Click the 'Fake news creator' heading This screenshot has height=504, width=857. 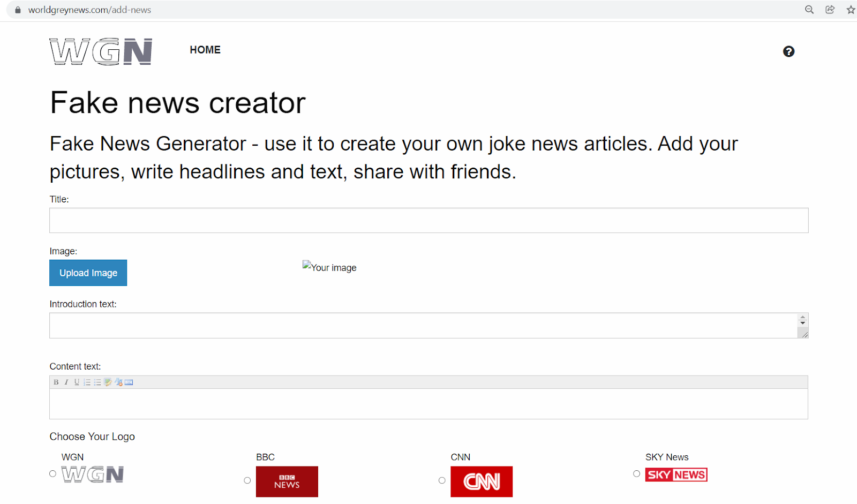coord(178,103)
